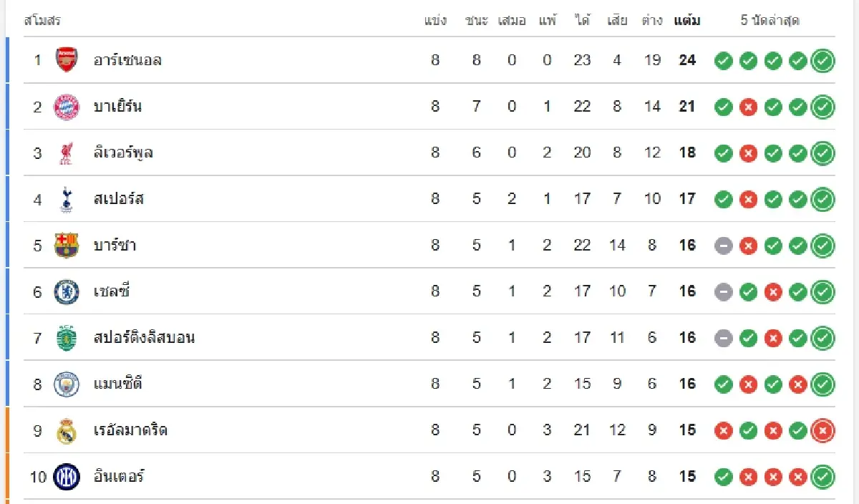Click the 5 นัดล่าสุด column header

coord(770,21)
